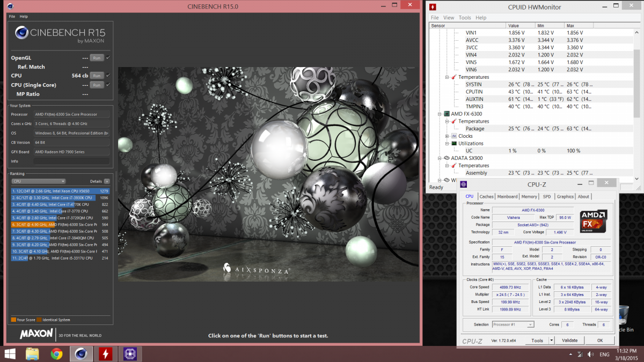Open Cinebench Help menu
Viewport: 644px width, 362px height.
(24, 17)
